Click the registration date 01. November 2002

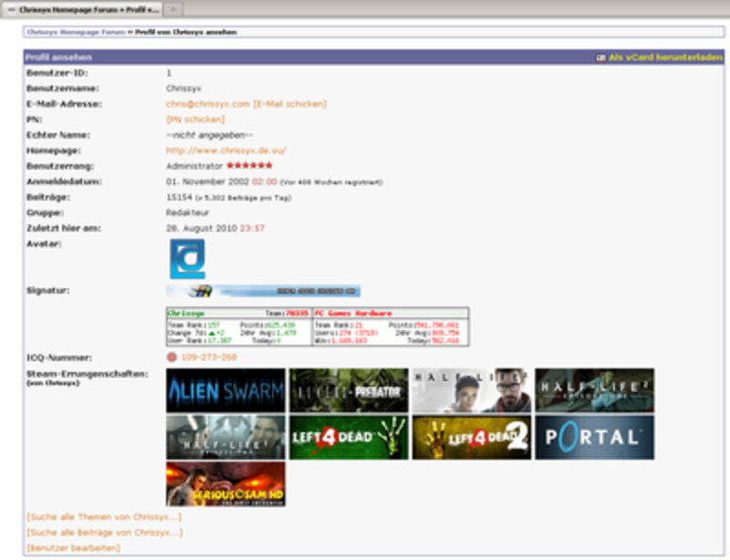point(208,181)
